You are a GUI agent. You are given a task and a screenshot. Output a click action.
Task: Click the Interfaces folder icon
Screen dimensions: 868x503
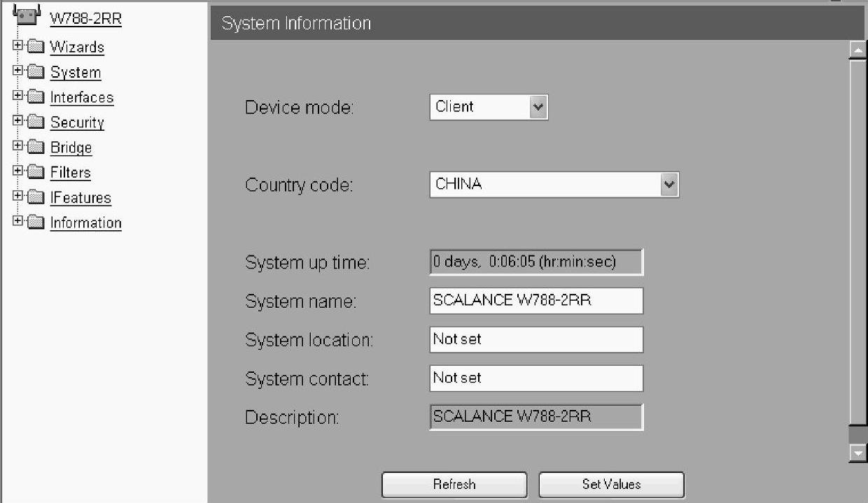36,97
